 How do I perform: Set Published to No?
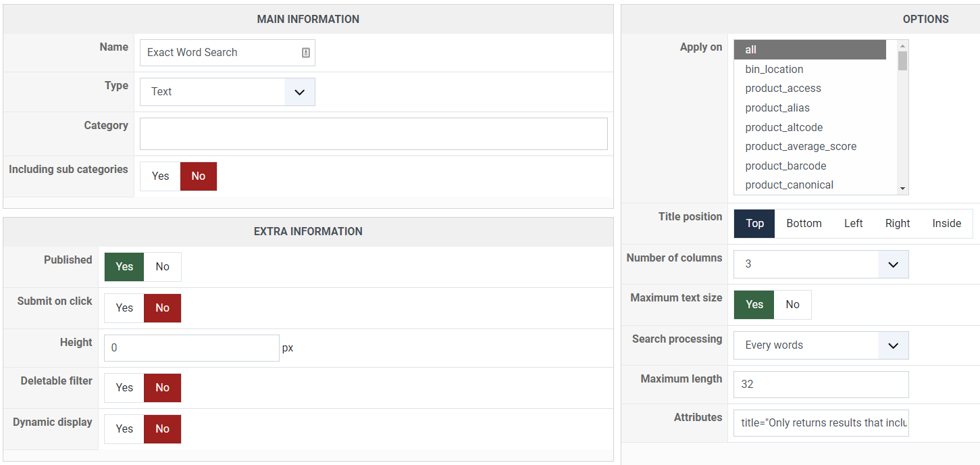click(x=163, y=267)
